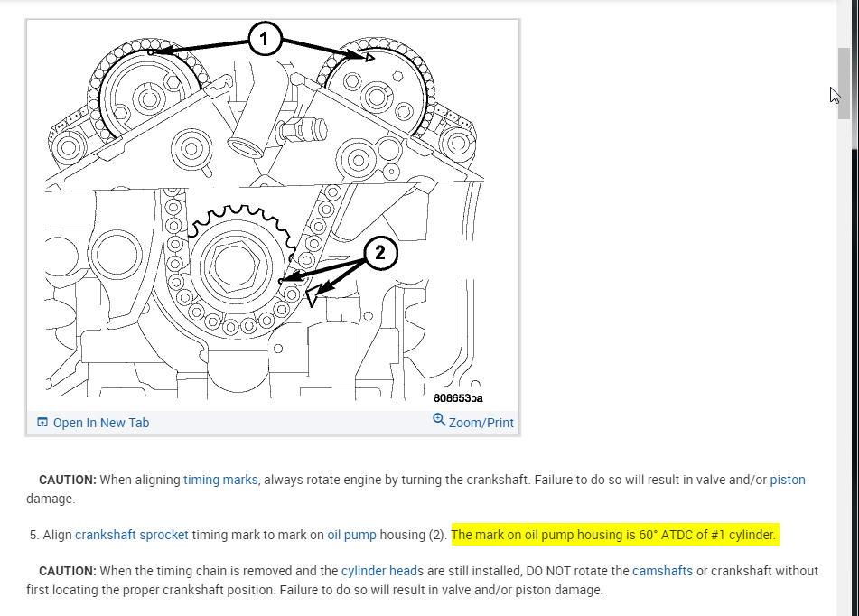859x616 pixels.
Task: Click the Open In New Tab icon
Action: [x=42, y=422]
